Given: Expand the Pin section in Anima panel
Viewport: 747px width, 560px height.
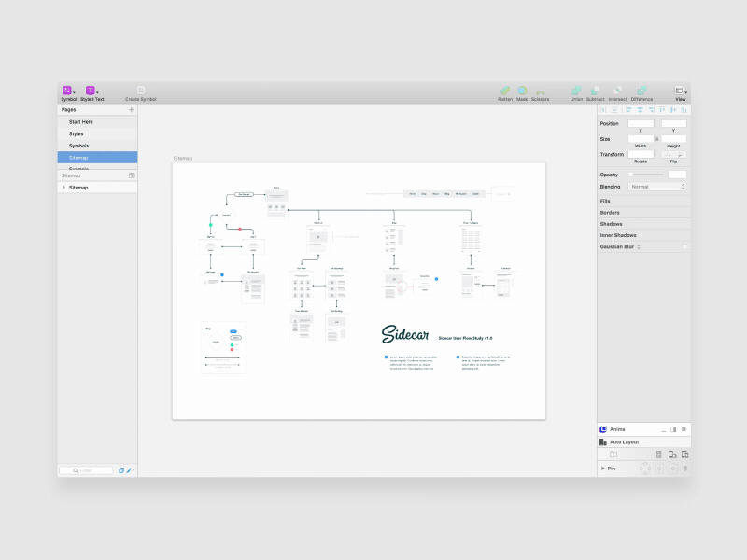Looking at the screenshot, I should pyautogui.click(x=604, y=468).
